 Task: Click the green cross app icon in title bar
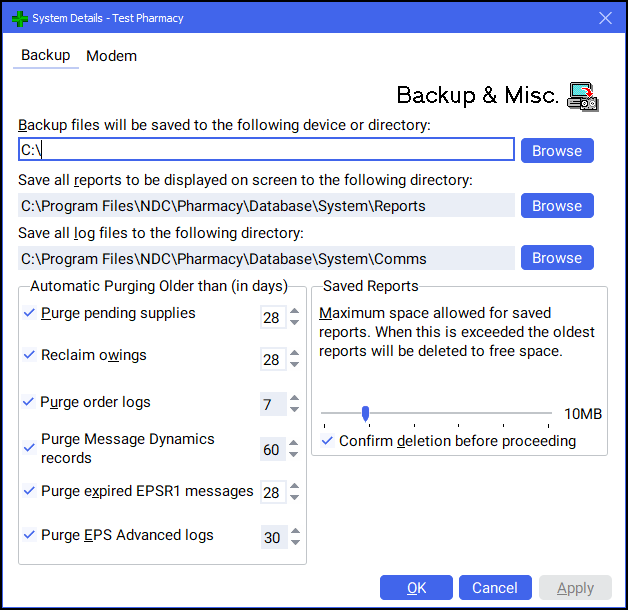(x=19, y=18)
